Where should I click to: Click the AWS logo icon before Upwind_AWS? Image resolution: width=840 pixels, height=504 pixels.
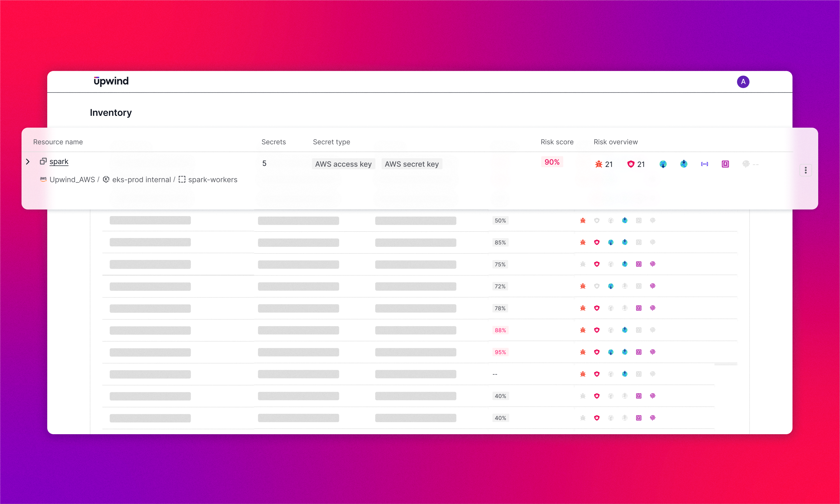point(43,179)
